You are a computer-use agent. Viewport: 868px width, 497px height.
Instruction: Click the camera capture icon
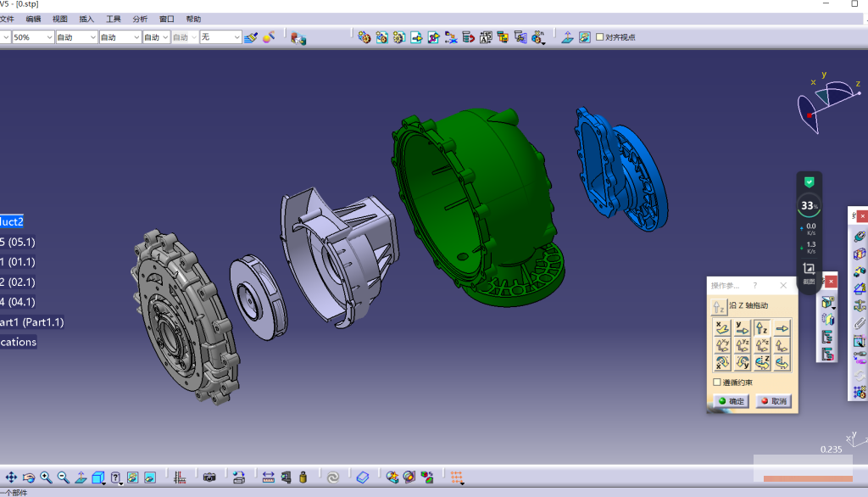tap(209, 477)
